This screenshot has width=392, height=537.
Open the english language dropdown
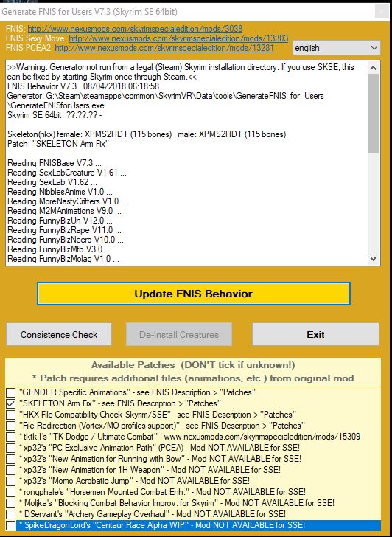coord(336,48)
